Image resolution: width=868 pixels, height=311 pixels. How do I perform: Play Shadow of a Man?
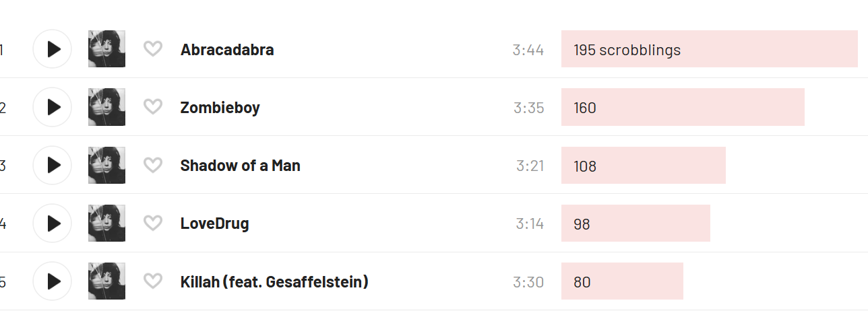point(53,165)
